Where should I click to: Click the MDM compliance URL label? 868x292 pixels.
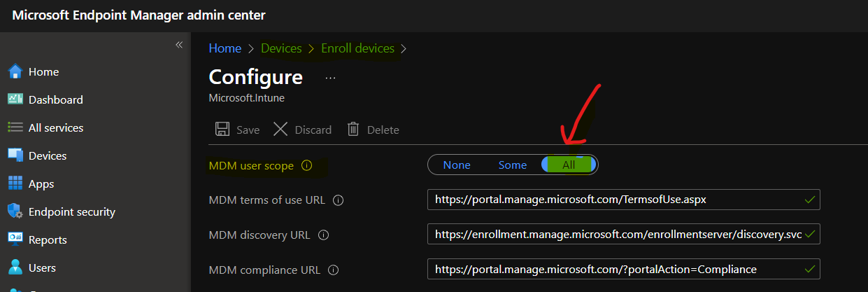click(x=265, y=270)
